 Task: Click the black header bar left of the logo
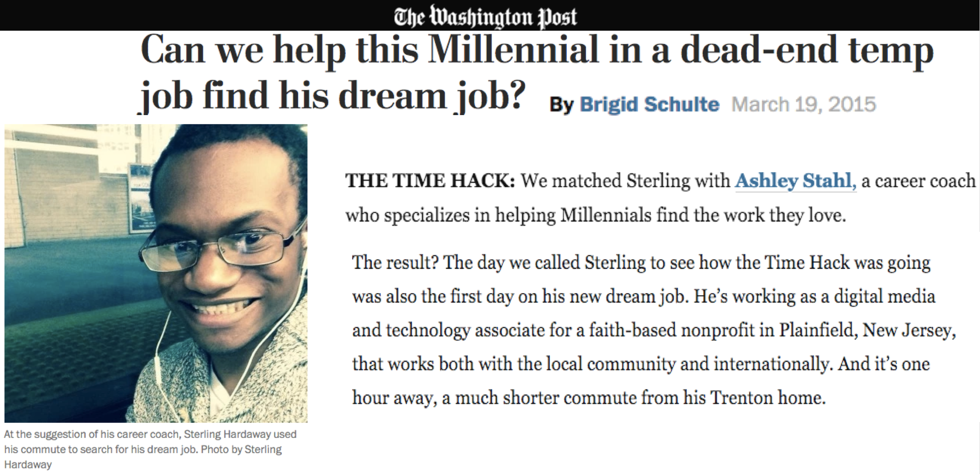[196, 15]
